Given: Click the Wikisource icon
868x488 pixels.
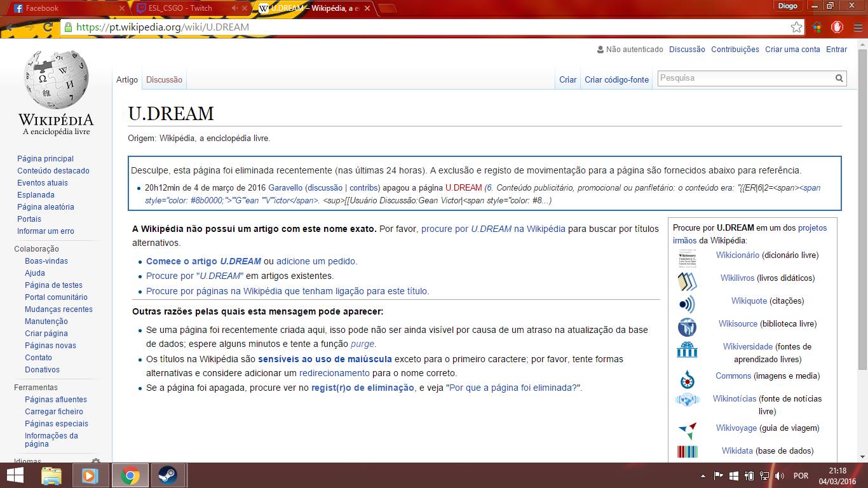Looking at the screenshot, I should pyautogui.click(x=687, y=327).
